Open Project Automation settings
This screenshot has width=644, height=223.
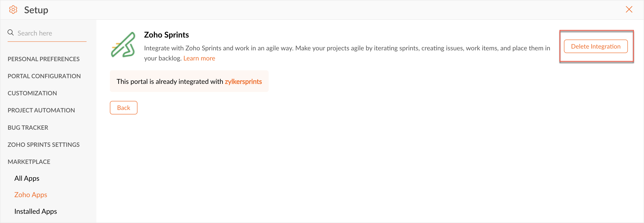pos(41,110)
